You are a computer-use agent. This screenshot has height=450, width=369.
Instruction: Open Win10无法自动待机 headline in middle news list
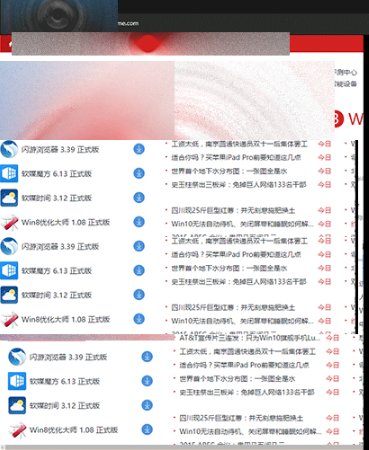(x=242, y=321)
